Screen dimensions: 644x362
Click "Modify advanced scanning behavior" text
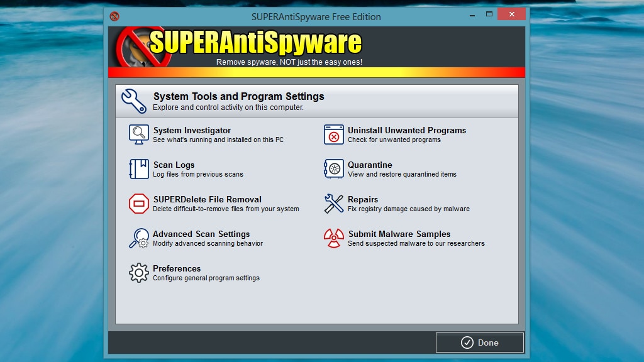(x=208, y=243)
